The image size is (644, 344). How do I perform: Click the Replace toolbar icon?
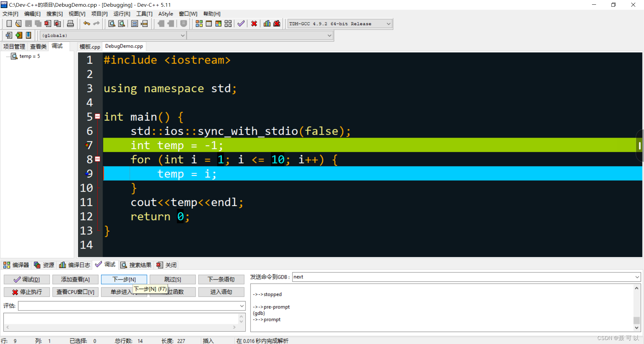point(121,23)
